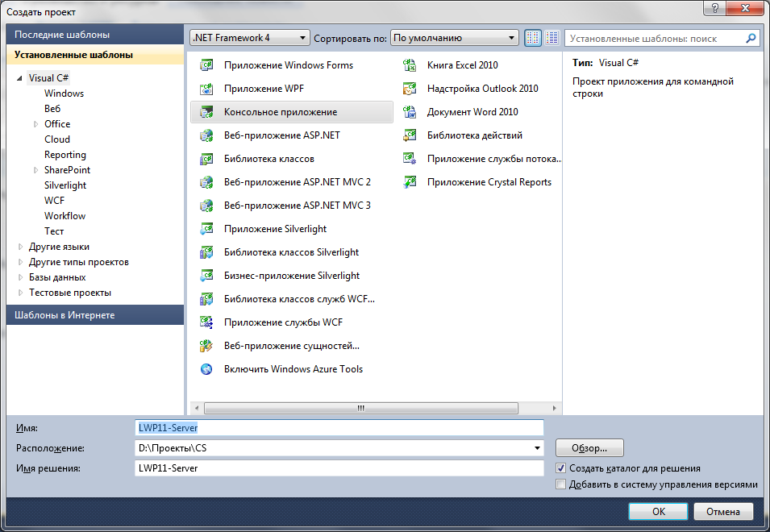Click the Отмена button

coord(723,511)
